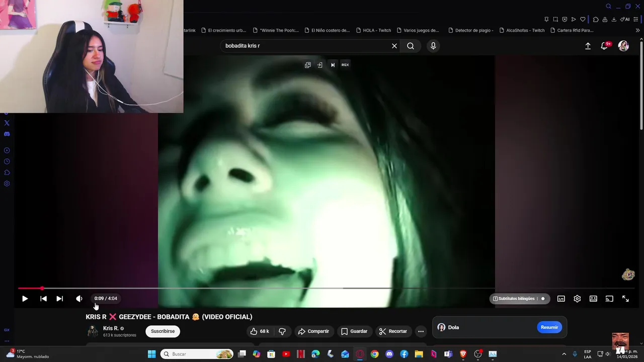Open more actions ellipsis menu

pyautogui.click(x=421, y=331)
